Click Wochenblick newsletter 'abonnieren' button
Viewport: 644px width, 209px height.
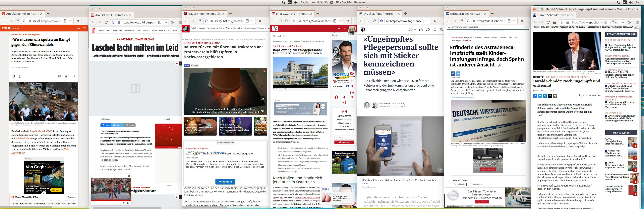point(344,142)
